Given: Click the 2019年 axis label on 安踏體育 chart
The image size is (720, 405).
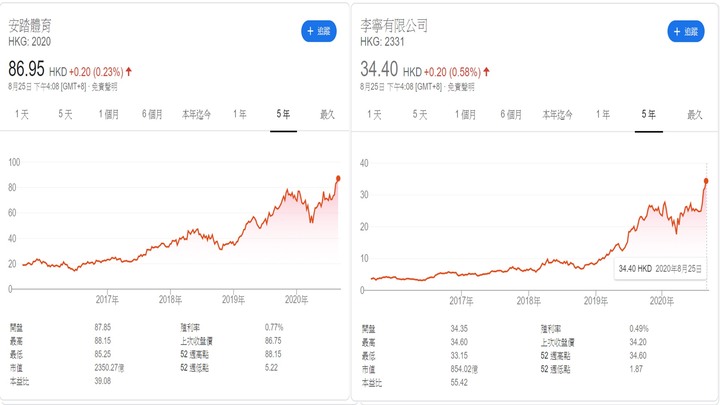Looking at the screenshot, I should [x=233, y=300].
